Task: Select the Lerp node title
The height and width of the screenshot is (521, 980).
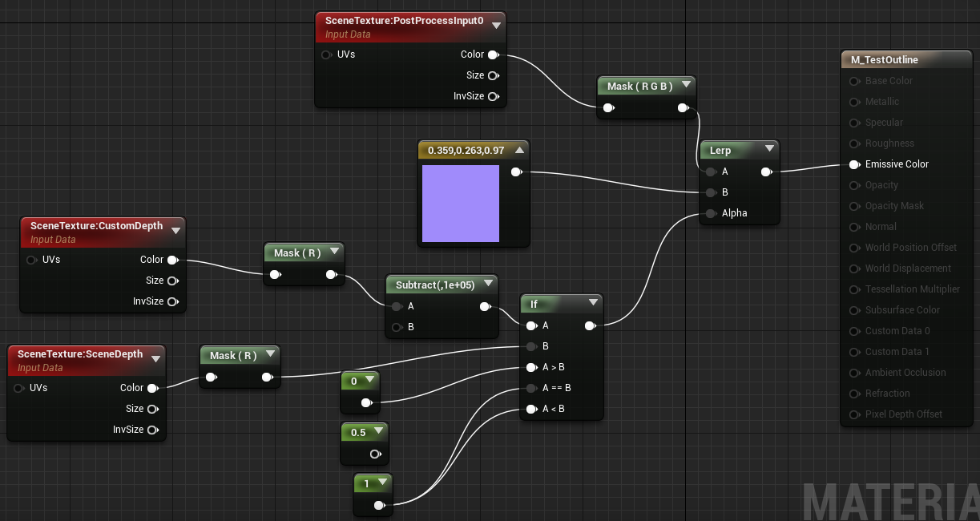Action: (x=720, y=150)
